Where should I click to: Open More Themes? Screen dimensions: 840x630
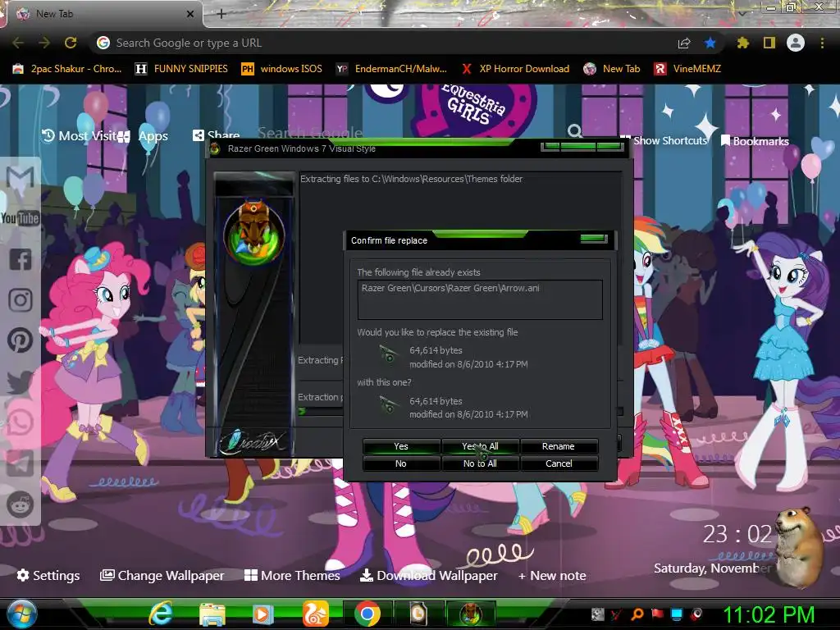pos(292,575)
